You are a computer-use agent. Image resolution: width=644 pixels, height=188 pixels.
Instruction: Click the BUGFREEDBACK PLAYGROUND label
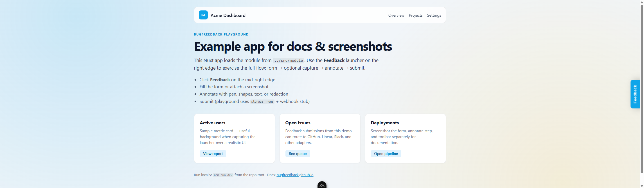point(221,34)
